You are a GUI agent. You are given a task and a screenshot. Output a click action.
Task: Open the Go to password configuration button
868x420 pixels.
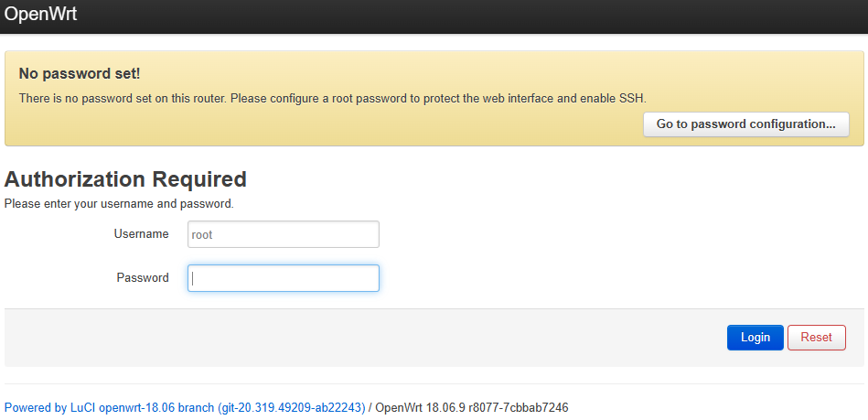pos(745,124)
